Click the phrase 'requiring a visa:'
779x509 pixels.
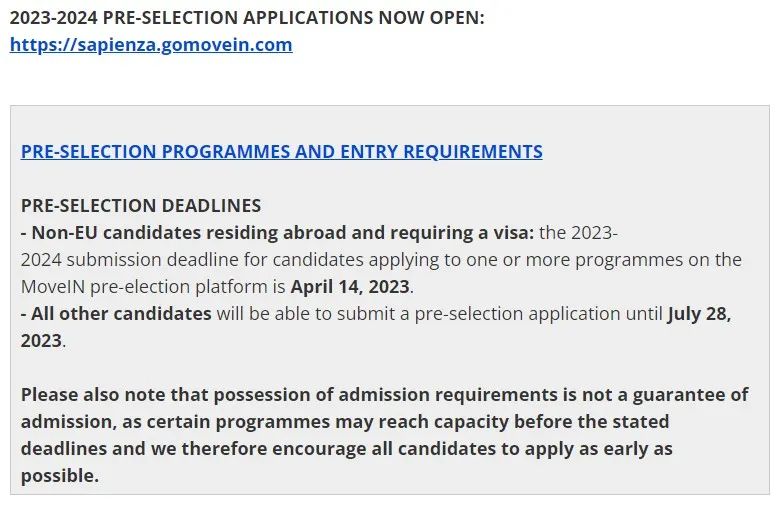click(x=468, y=233)
